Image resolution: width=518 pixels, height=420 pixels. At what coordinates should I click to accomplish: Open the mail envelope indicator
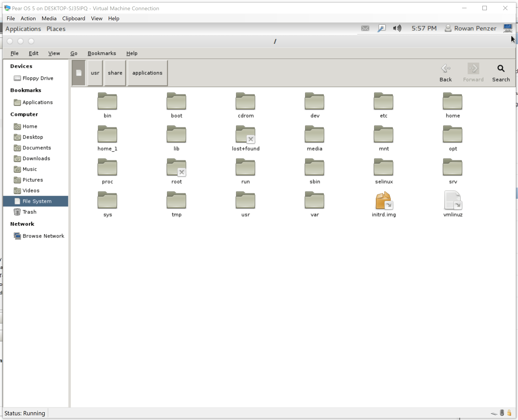[x=365, y=28]
